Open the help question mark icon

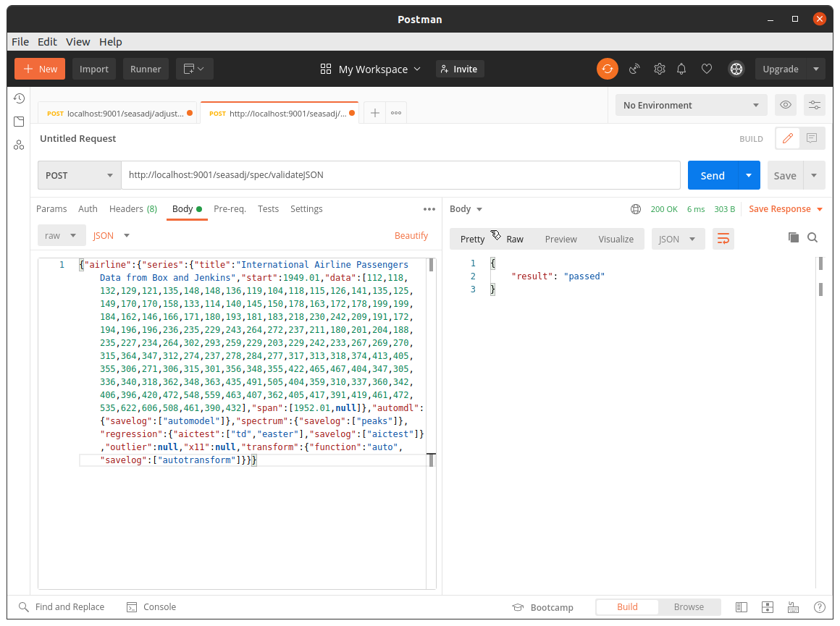[820, 607]
